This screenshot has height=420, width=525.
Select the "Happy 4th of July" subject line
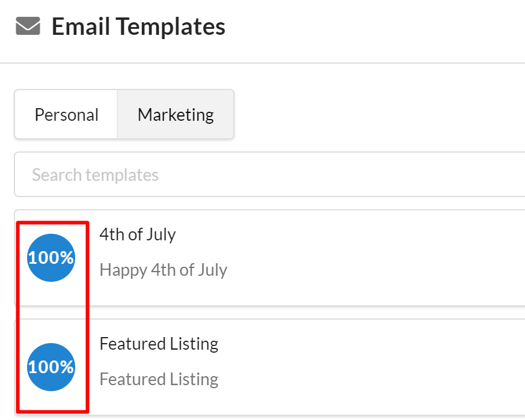[164, 270]
